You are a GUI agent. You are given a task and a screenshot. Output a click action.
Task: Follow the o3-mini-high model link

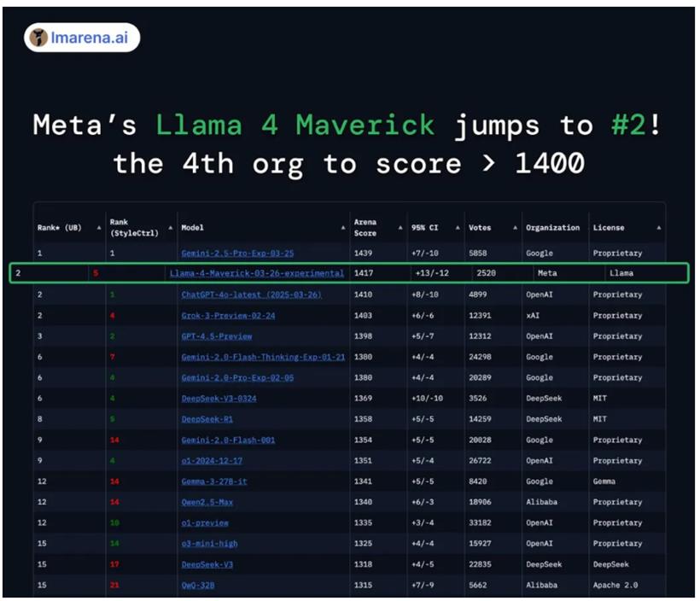209,544
